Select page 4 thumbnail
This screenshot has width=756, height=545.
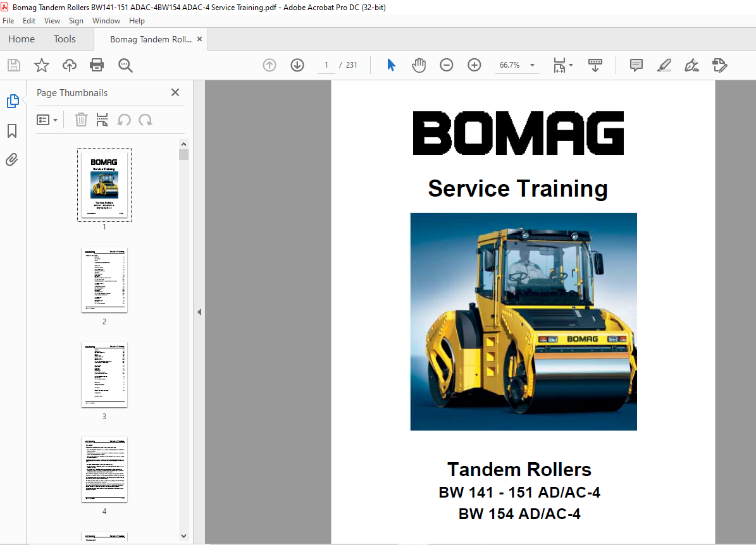click(x=104, y=470)
